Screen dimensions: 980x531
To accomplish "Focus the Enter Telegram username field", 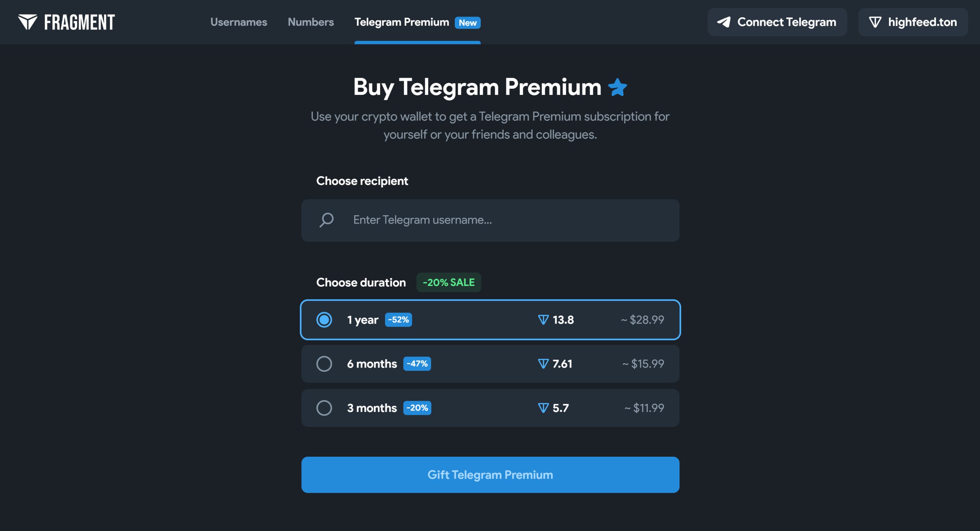I will (498, 220).
